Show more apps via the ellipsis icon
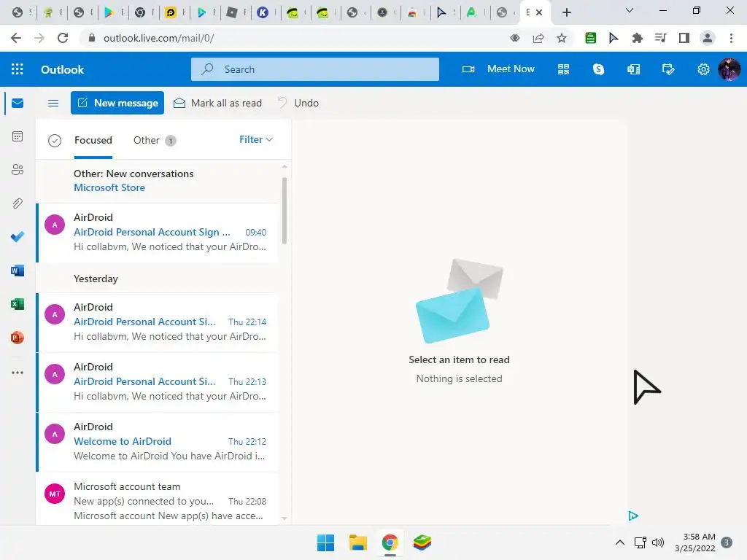The width and height of the screenshot is (747, 560). 18,373
